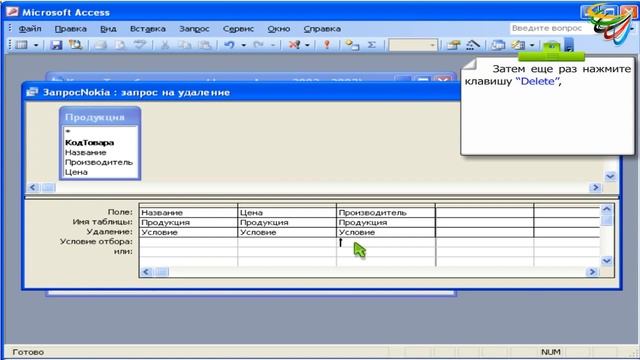Open the Вид menu
Screen dimensions: 640x360
tap(108, 29)
